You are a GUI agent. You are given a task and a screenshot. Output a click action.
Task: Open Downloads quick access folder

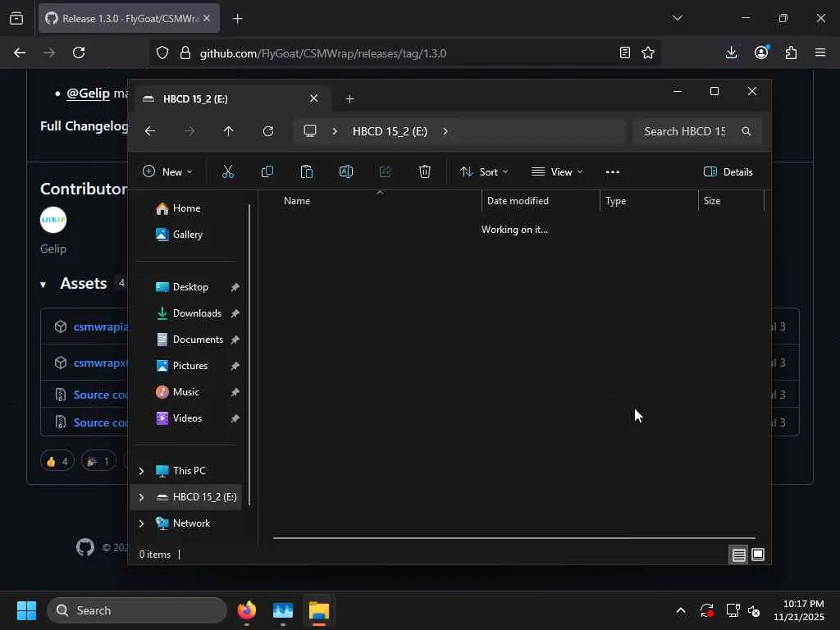pyautogui.click(x=197, y=313)
